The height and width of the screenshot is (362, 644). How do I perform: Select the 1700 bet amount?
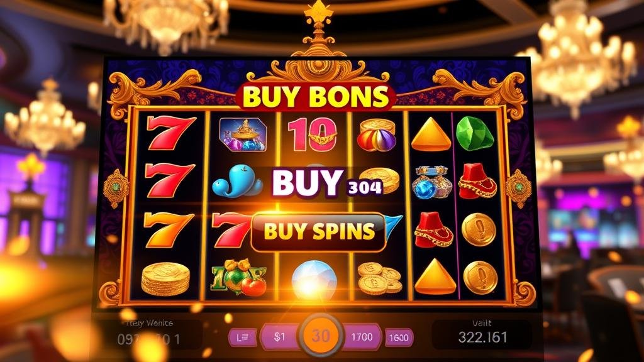[362, 337]
